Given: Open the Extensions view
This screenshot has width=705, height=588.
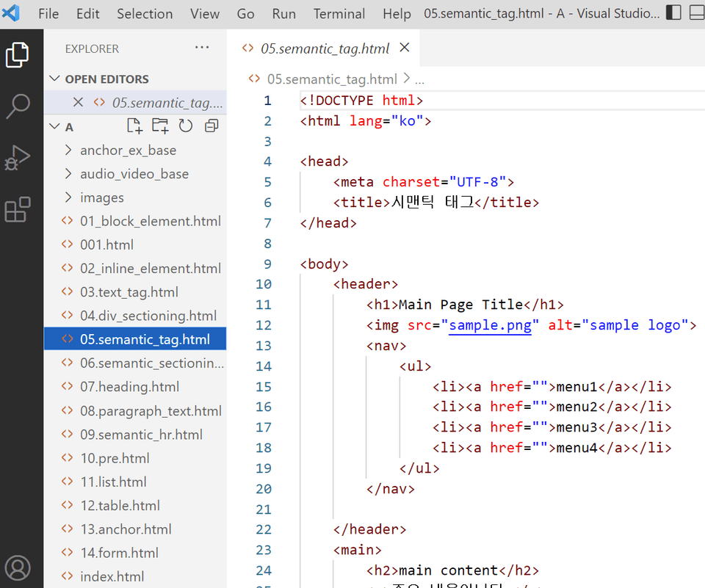Looking at the screenshot, I should point(18,210).
